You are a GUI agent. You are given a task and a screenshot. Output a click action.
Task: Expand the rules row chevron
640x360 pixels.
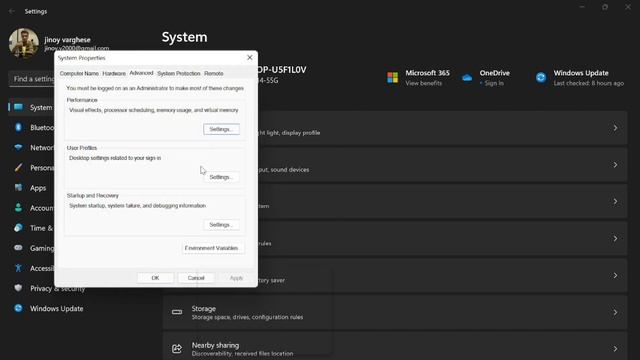615,238
